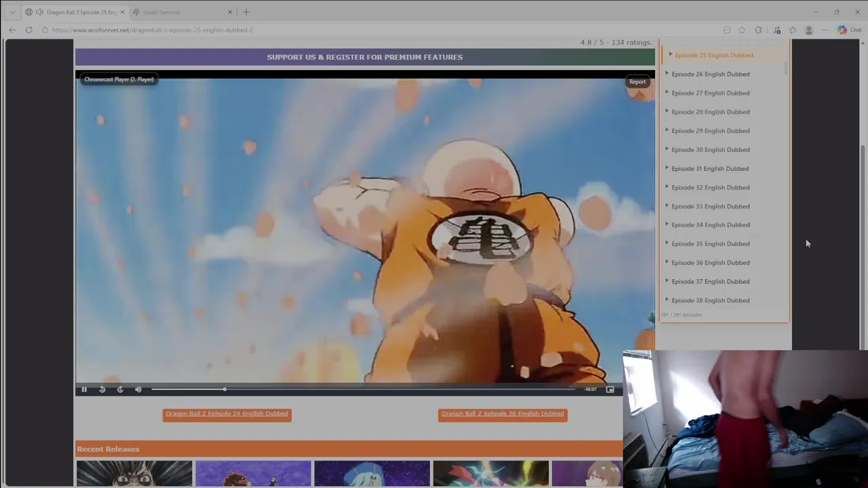Image resolution: width=868 pixels, height=488 pixels.
Task: Click the episode list scrollbar
Action: click(x=787, y=68)
